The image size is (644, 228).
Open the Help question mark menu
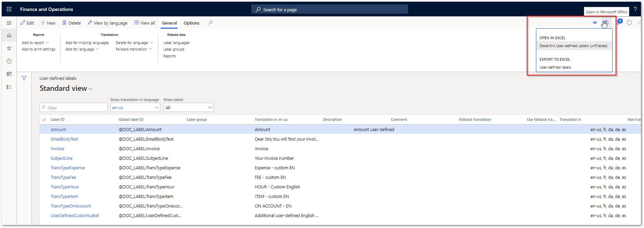tap(635, 9)
